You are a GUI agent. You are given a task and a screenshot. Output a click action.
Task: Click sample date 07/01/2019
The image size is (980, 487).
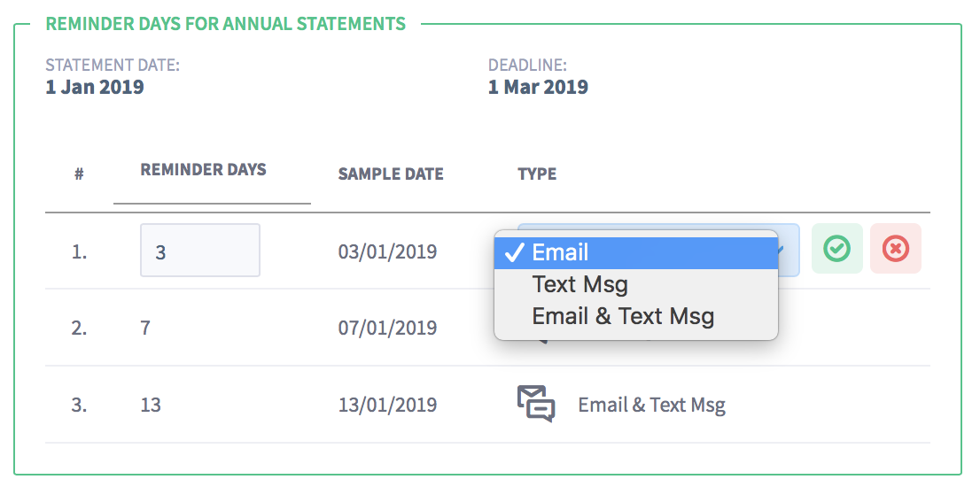pyautogui.click(x=387, y=328)
